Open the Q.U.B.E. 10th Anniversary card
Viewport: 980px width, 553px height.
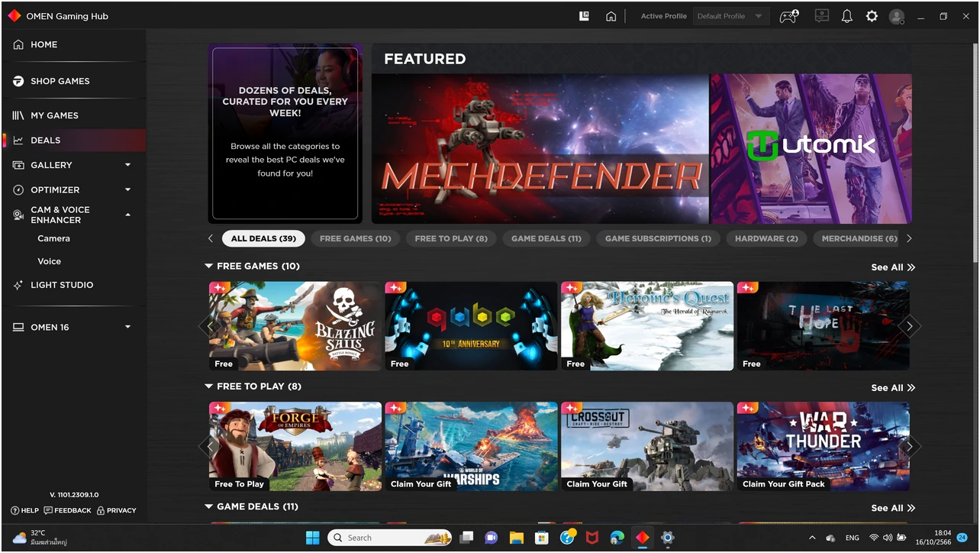[x=471, y=326]
